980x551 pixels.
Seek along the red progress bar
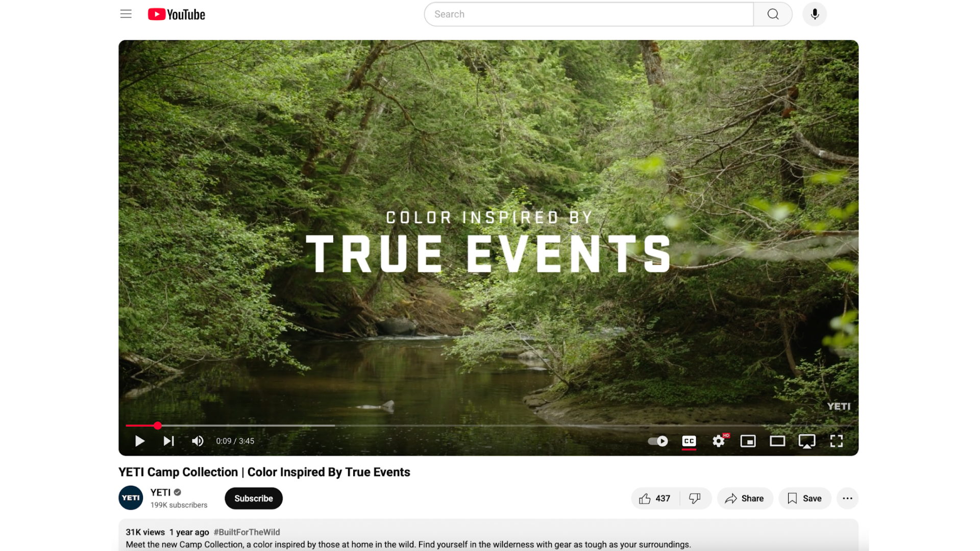pyautogui.click(x=488, y=425)
